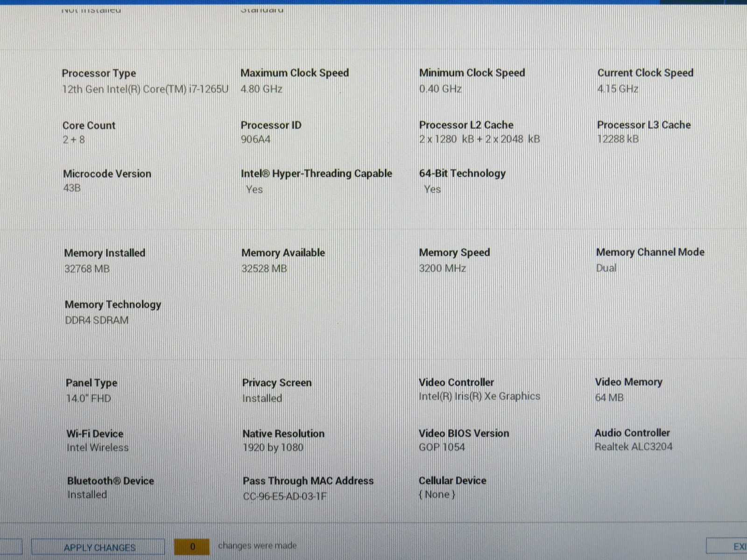Screen dimensions: 747x560
Task: Select the Current Clock Speed value '4.15 GHz'
Action: point(618,89)
